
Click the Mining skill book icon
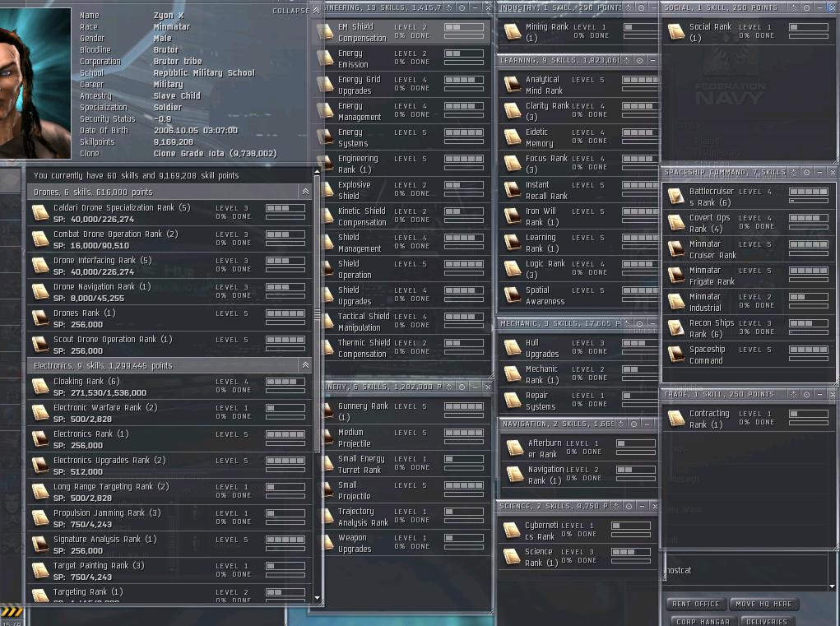point(513,31)
